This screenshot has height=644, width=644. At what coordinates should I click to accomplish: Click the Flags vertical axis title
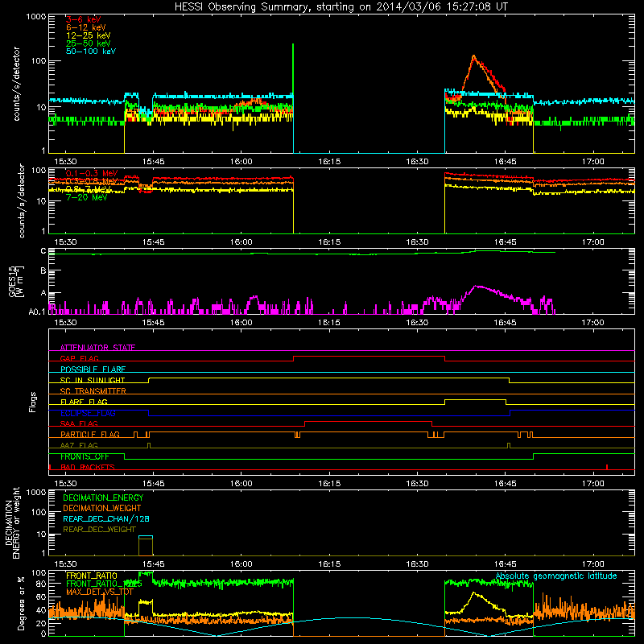tap(32, 402)
